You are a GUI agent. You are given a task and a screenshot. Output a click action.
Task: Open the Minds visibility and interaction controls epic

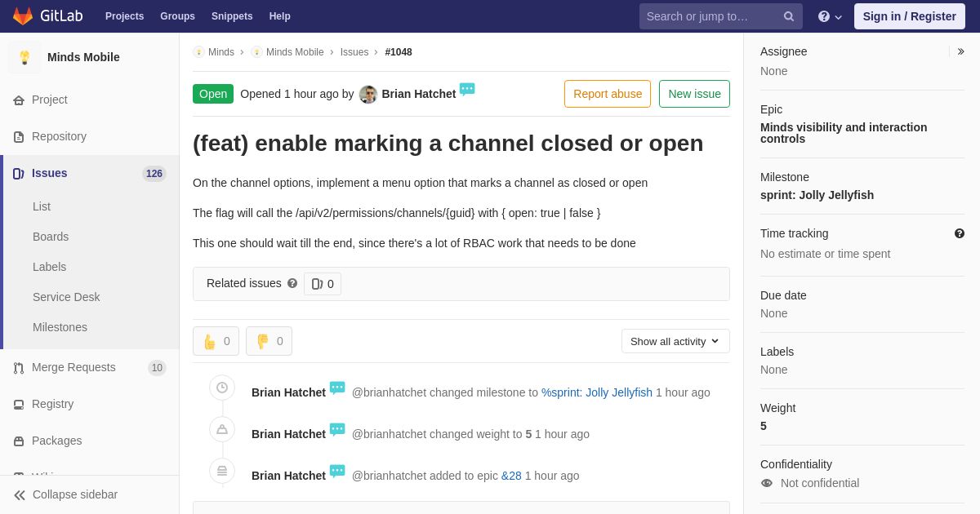(844, 133)
